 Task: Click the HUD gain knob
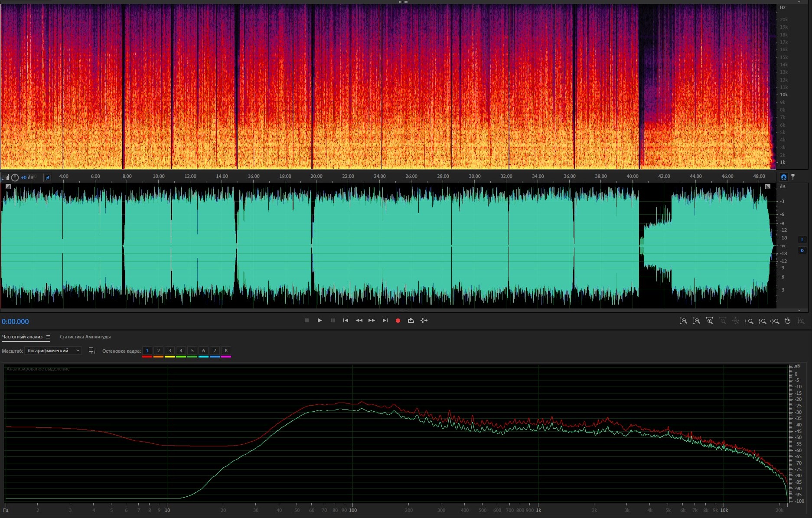pos(15,177)
